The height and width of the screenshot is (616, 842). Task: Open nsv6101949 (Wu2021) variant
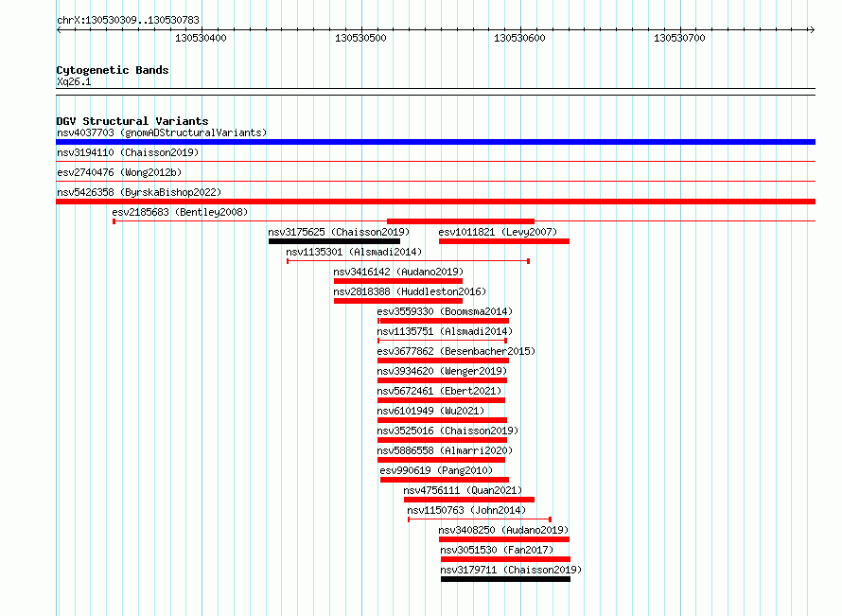(430, 411)
